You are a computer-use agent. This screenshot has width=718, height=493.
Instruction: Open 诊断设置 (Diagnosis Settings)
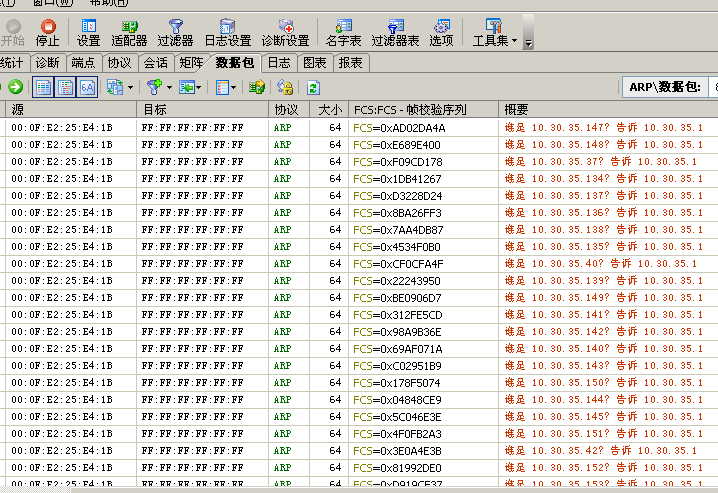click(285, 32)
